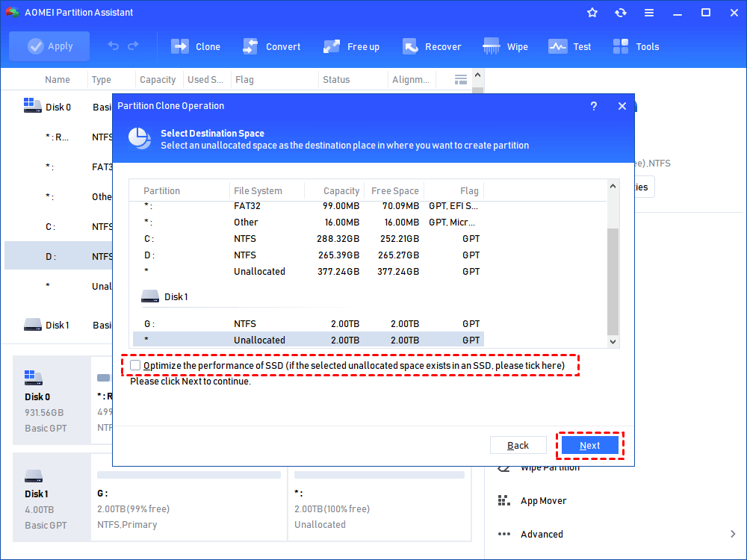Select the C: NTFS 288.32GB row
The image size is (747, 560).
tap(309, 239)
